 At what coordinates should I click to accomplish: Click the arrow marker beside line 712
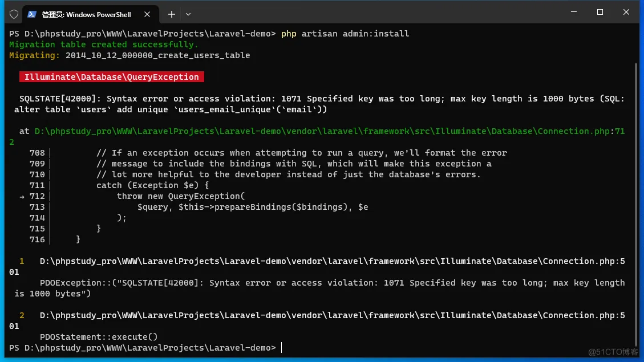point(22,196)
